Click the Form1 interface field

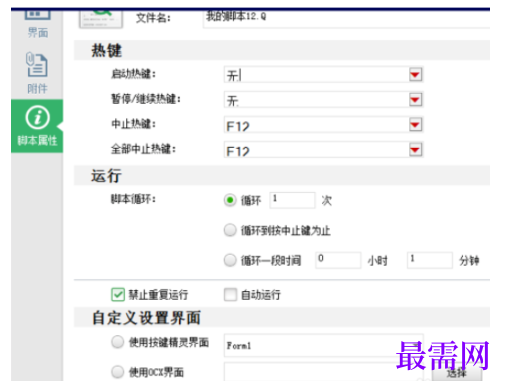(323, 346)
